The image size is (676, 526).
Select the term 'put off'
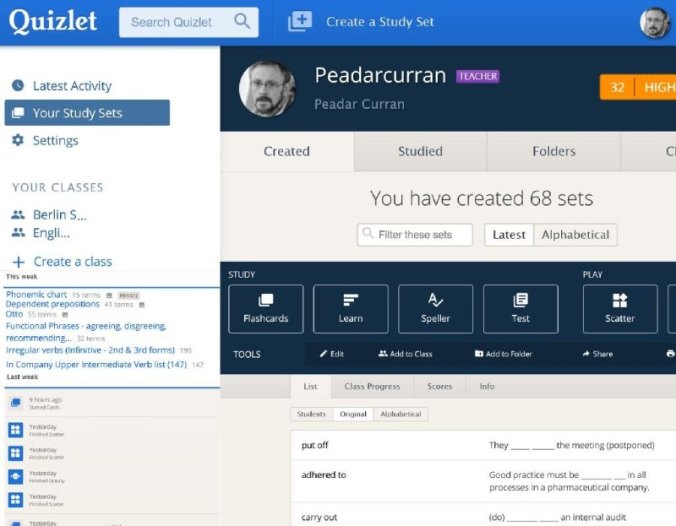click(315, 445)
